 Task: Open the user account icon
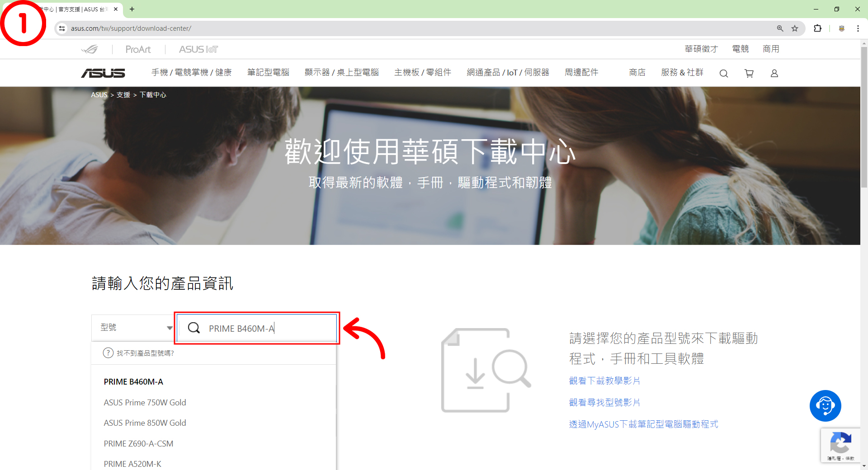pos(774,73)
